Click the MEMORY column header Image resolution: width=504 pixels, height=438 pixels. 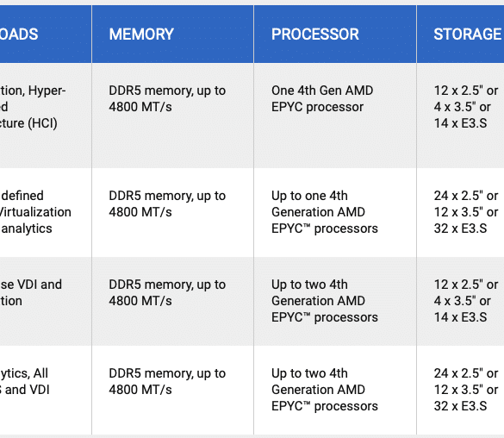[x=172, y=34]
